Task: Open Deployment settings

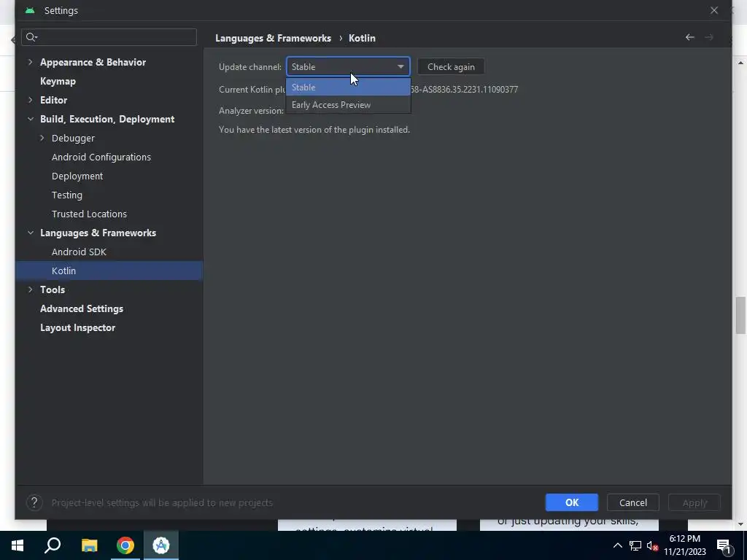Action: [77, 176]
